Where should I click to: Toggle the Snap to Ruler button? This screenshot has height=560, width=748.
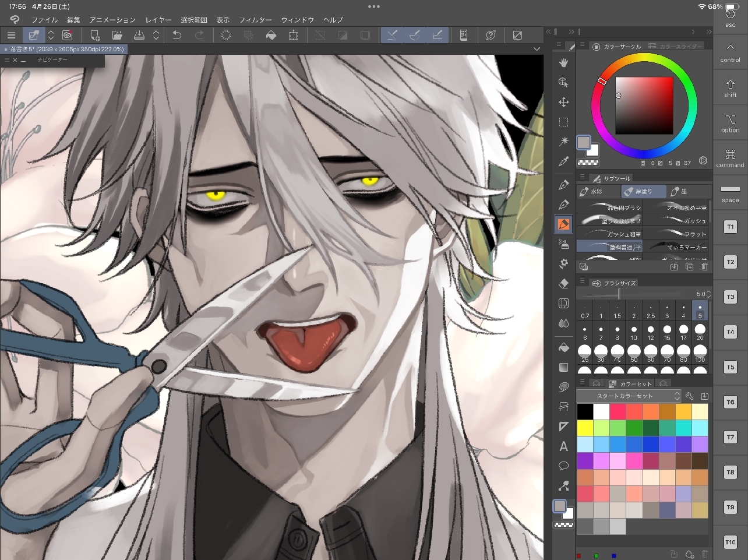392,36
